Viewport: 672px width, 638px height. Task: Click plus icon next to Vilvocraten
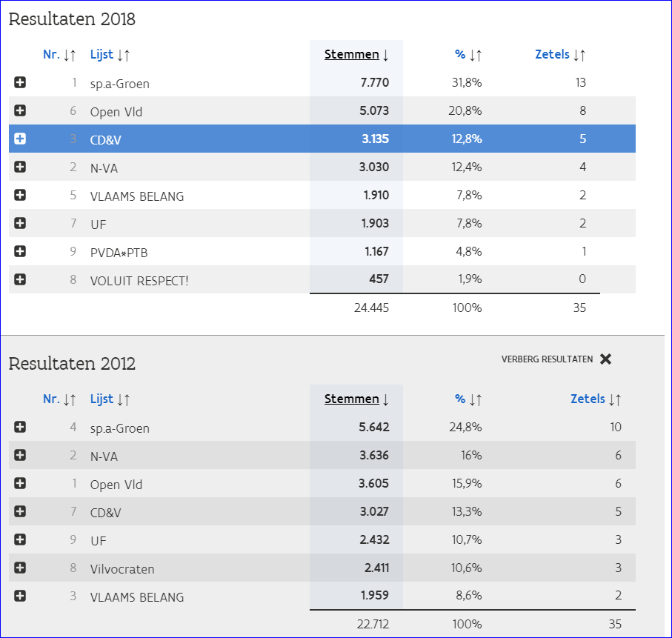pyautogui.click(x=20, y=568)
